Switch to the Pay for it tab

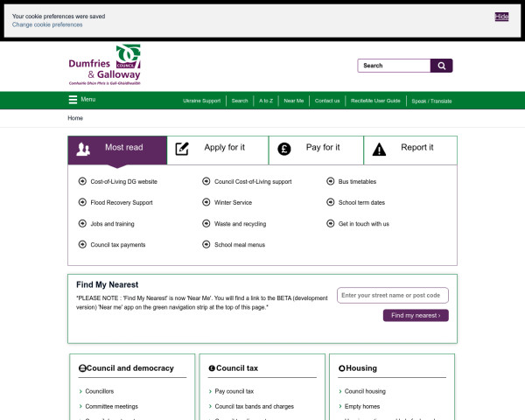pos(316,150)
